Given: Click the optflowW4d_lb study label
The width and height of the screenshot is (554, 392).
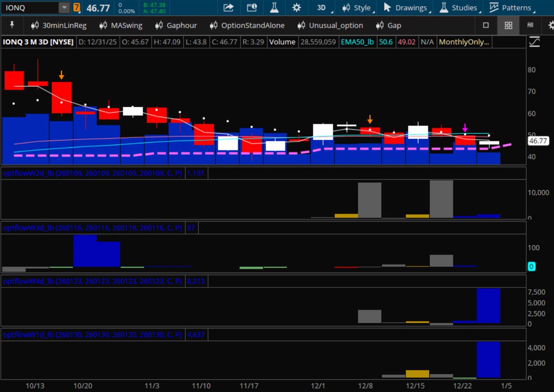Looking at the screenshot, I should tap(92, 281).
